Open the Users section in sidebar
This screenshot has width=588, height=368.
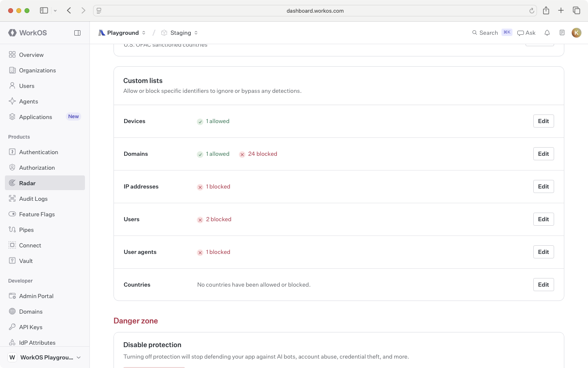(x=45, y=86)
